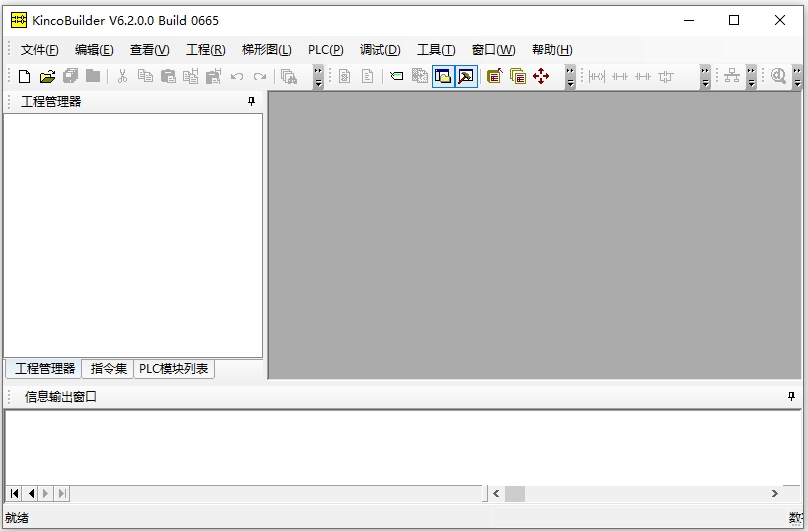This screenshot has height=531, width=808.
Task: Click the Find binoculars icon
Action: point(289,76)
